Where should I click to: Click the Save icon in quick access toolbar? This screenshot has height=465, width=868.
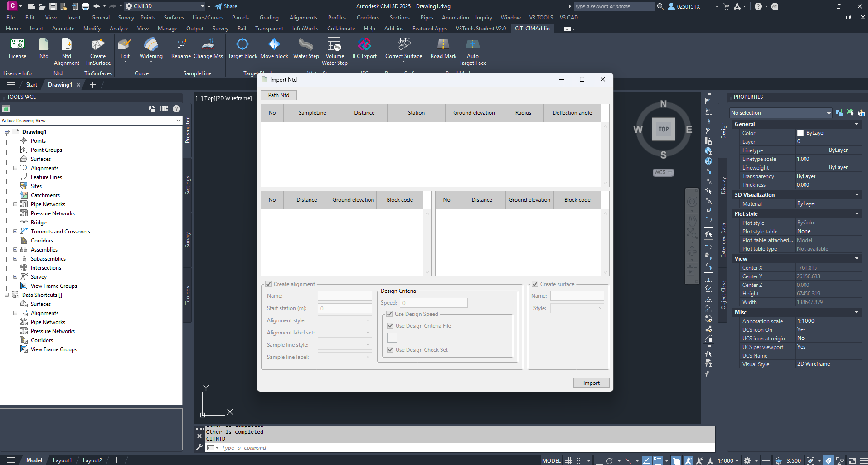tap(53, 6)
